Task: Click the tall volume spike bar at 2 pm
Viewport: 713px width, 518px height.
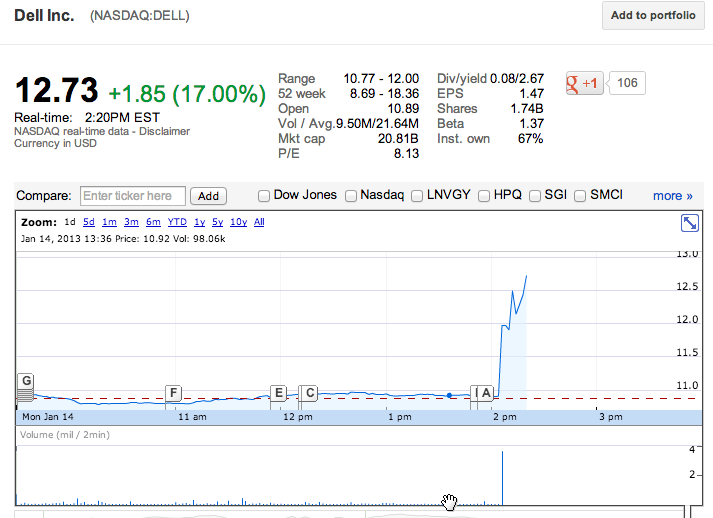Action: tap(502, 478)
